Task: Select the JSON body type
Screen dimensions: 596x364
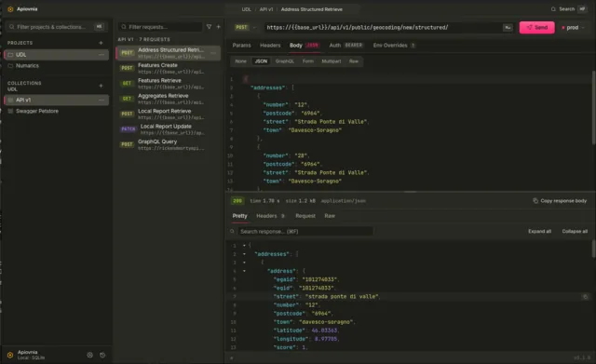Action: (x=261, y=61)
